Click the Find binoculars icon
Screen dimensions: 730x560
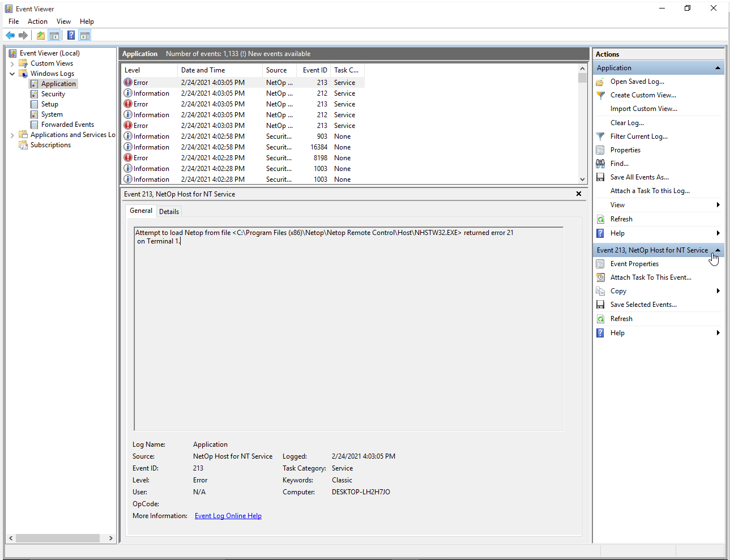600,164
